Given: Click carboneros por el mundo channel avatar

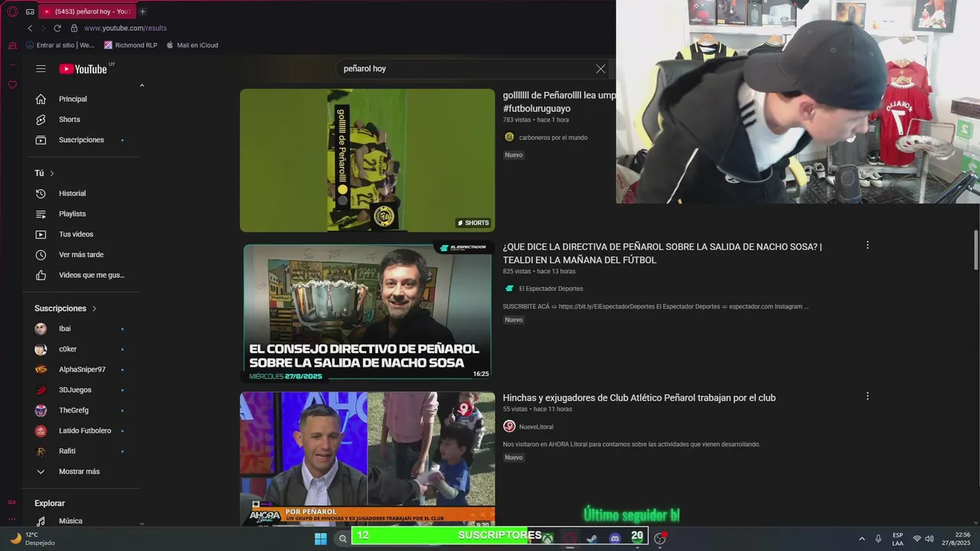Looking at the screenshot, I should pos(509,137).
